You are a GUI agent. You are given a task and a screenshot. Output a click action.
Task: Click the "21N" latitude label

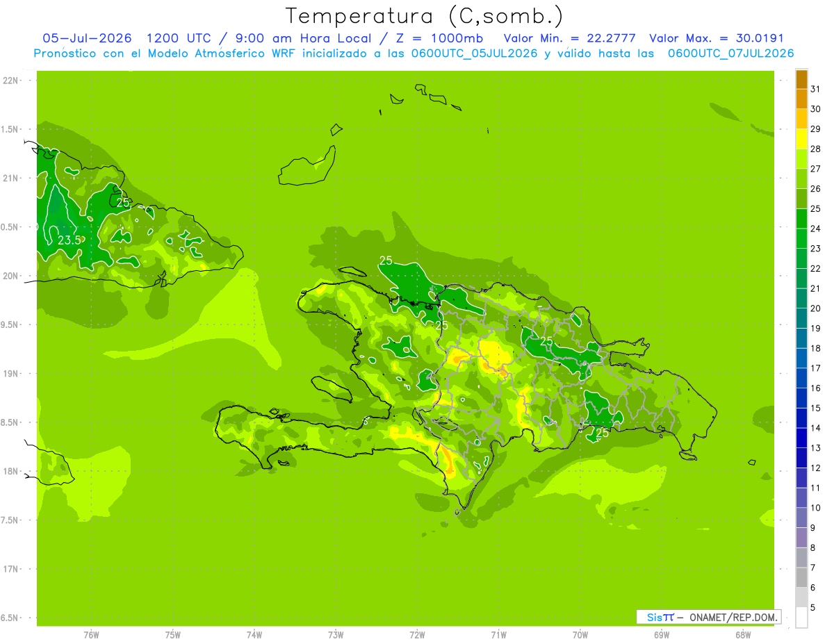pyautogui.click(x=12, y=178)
